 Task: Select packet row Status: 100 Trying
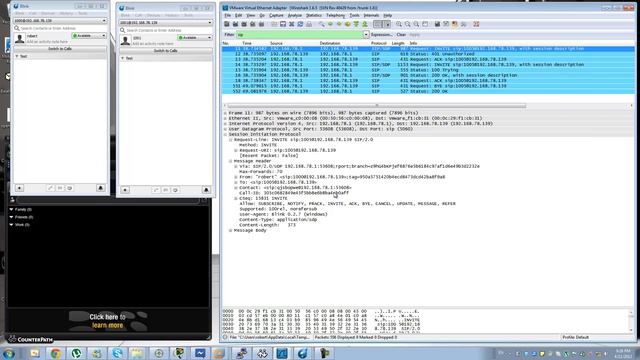click(428, 70)
